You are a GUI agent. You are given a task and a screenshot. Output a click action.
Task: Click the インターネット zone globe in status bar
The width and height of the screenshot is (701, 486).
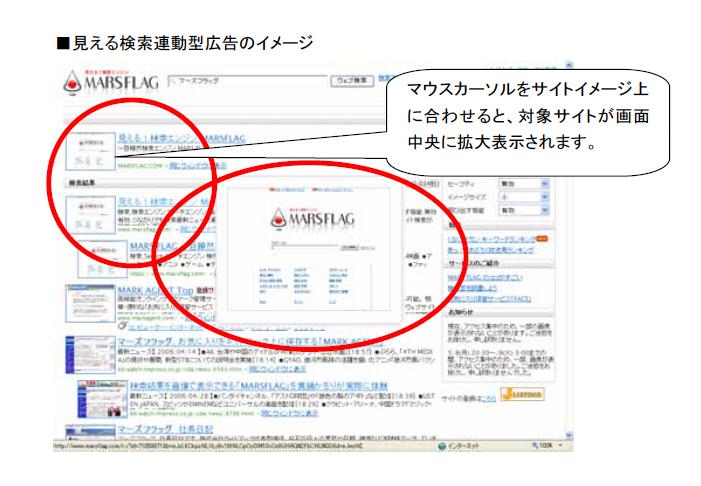click(442, 446)
